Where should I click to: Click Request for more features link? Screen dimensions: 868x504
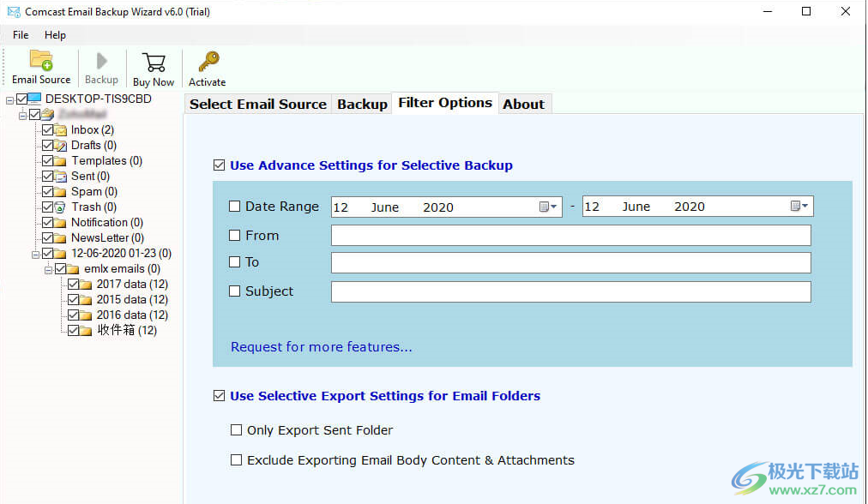(321, 347)
